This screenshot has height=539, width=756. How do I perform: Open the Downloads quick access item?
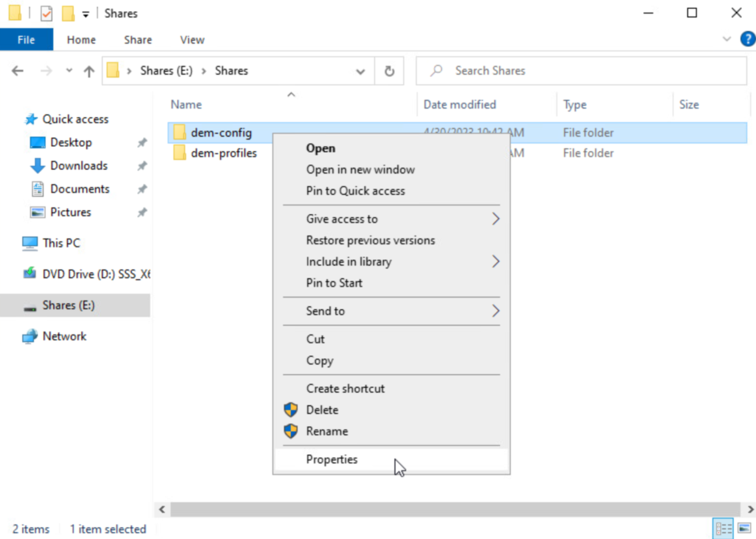[x=78, y=165]
